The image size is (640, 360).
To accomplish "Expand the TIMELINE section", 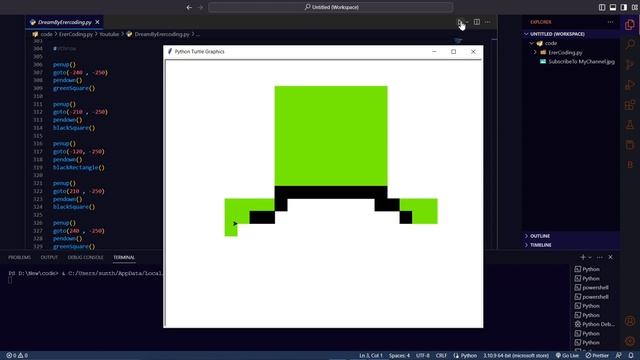I will click(x=571, y=245).
